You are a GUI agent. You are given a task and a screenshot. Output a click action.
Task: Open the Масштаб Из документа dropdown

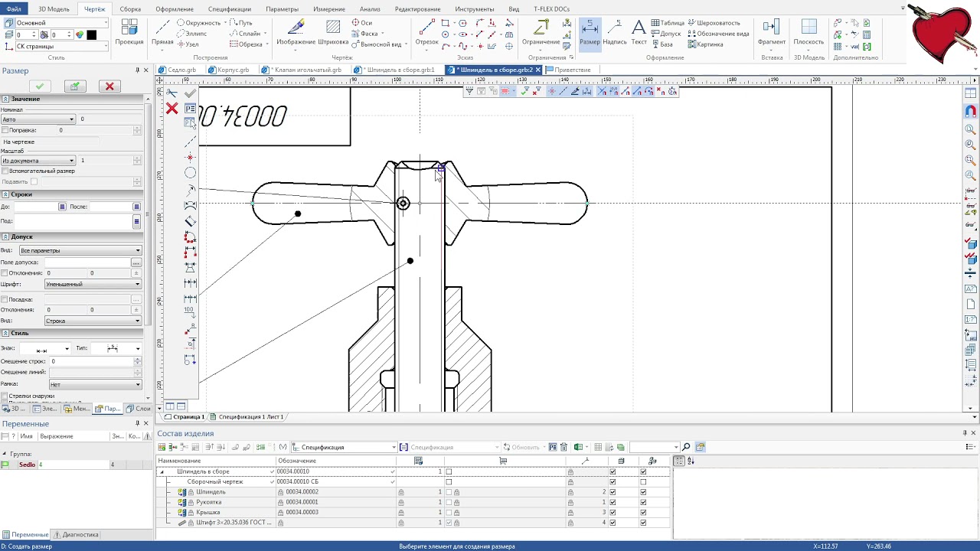click(38, 161)
